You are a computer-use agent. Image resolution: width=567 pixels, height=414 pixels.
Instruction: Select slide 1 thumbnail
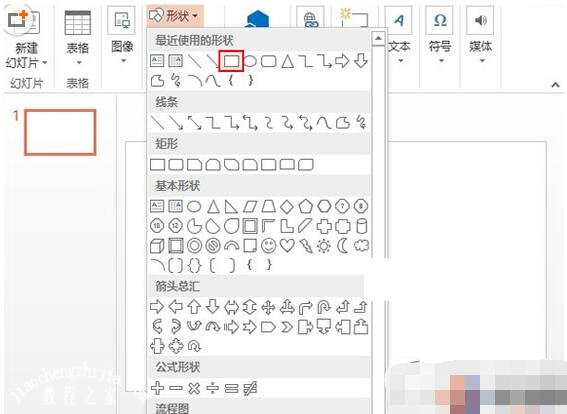point(60,132)
